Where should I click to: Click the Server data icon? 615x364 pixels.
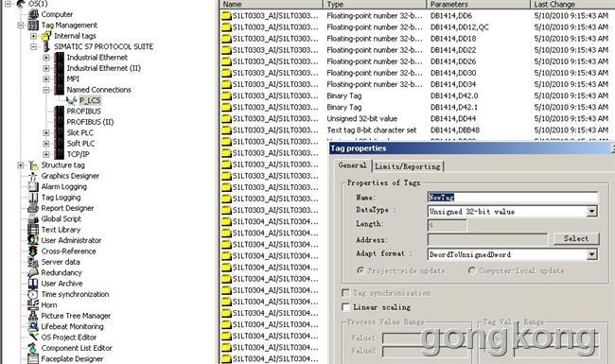coord(33,262)
